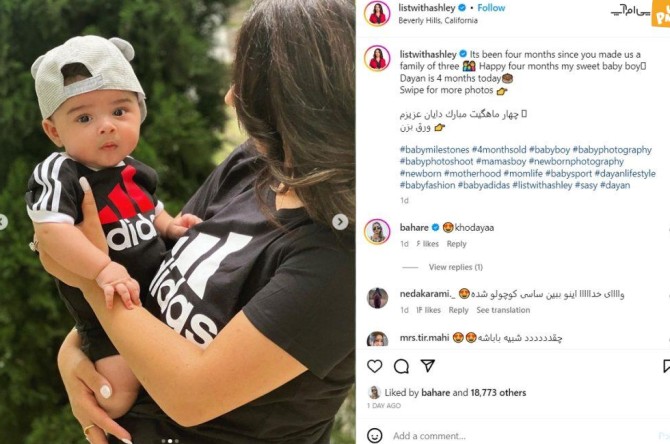The width and height of the screenshot is (670, 444).
Task: Follow listwithashley
Action: pyautogui.click(x=491, y=8)
